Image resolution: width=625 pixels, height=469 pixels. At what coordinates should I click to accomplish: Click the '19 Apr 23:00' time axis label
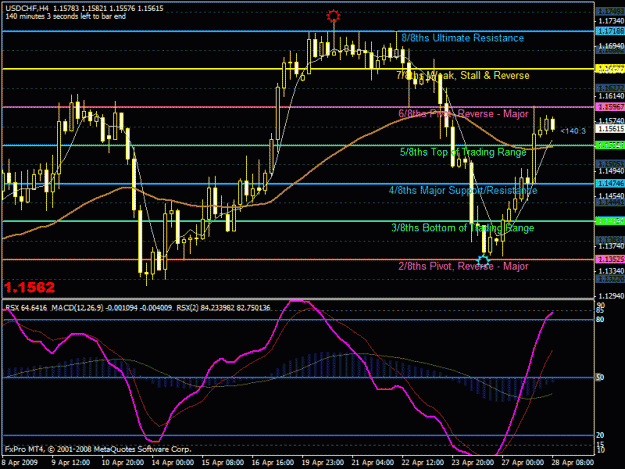(x=322, y=463)
